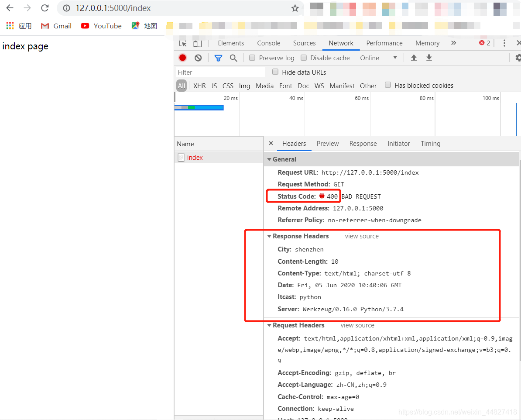The image size is (521, 420).
Task: Reload the page with refresh icon
Action: (x=45, y=8)
